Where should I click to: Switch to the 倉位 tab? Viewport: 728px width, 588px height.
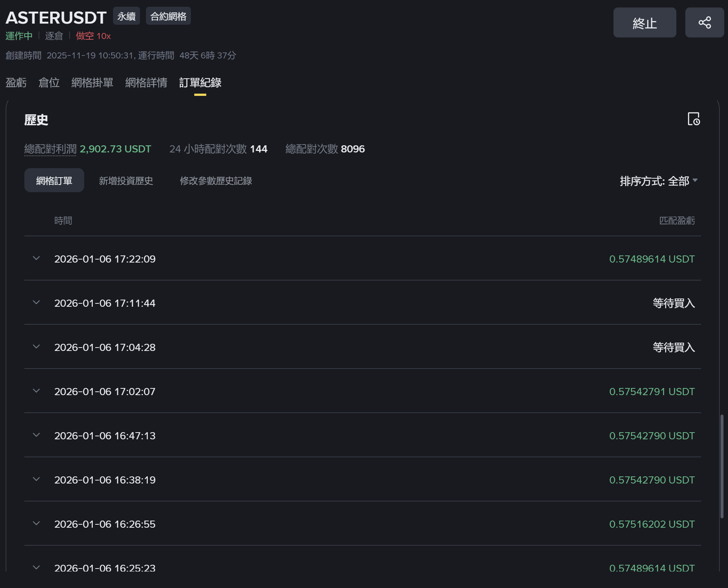[x=49, y=82]
